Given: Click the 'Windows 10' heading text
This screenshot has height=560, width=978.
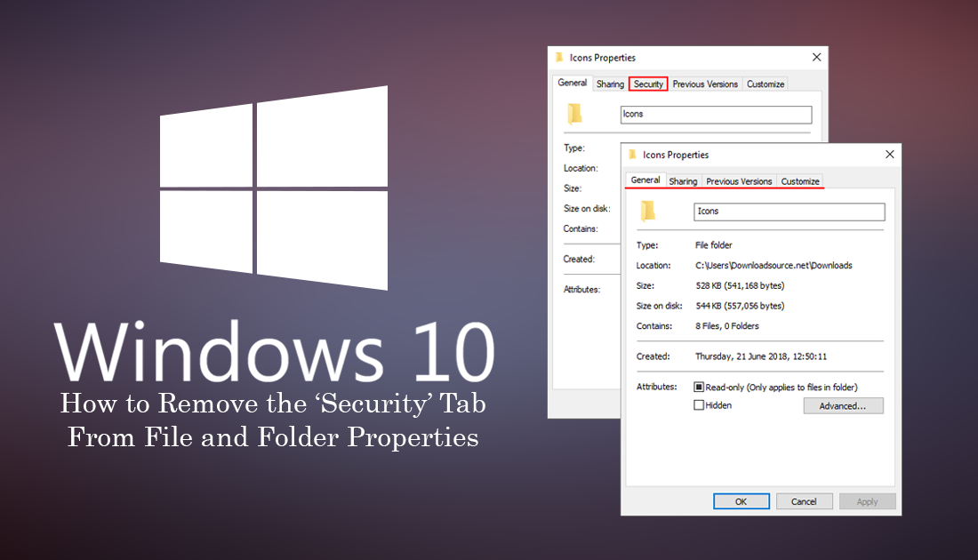Looking at the screenshot, I should 275,352.
